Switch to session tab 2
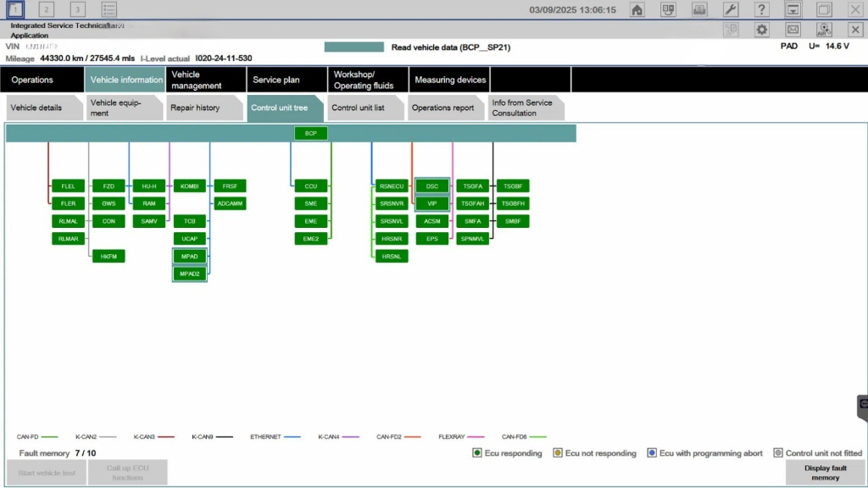 click(46, 9)
